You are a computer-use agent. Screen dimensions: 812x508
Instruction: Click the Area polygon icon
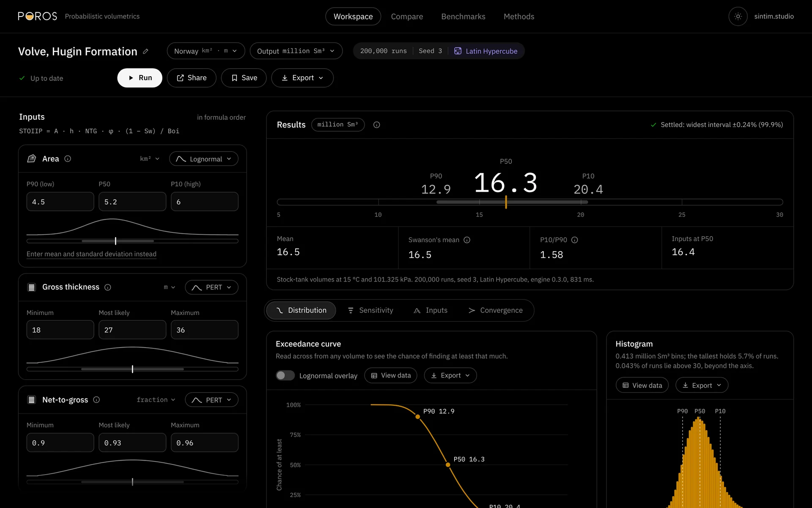click(x=32, y=159)
